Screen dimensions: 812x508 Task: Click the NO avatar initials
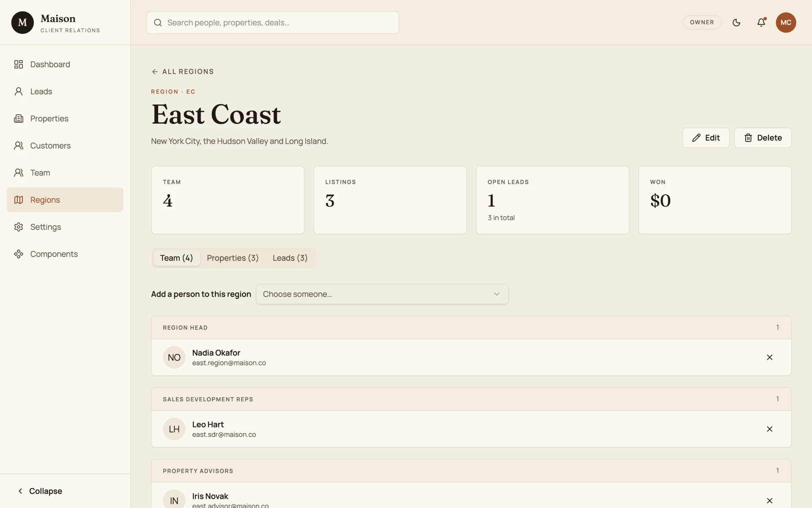174,357
